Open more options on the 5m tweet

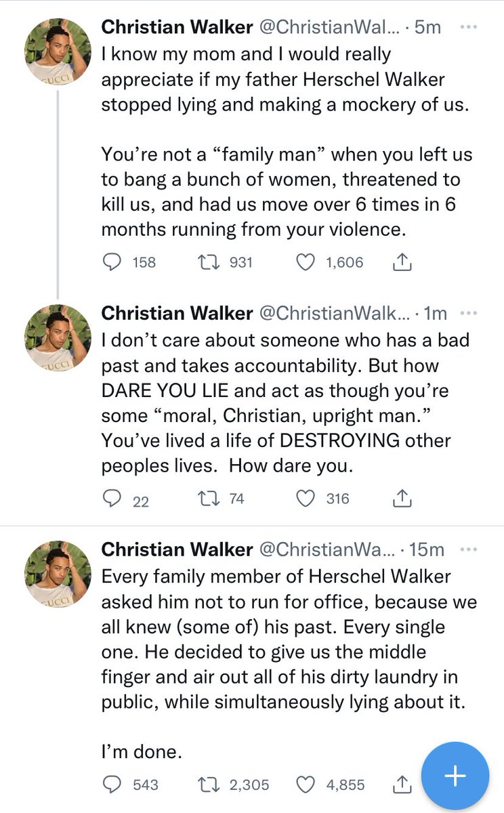[x=469, y=27]
